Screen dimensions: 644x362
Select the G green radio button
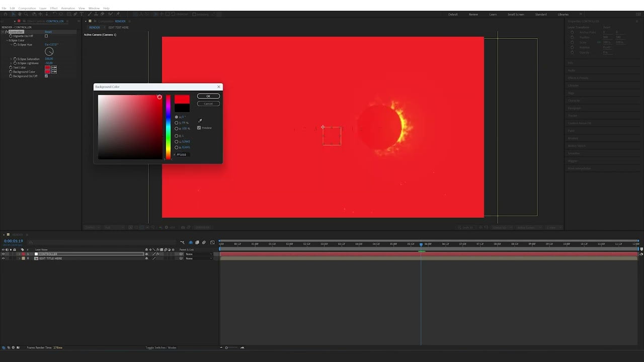[x=177, y=142]
